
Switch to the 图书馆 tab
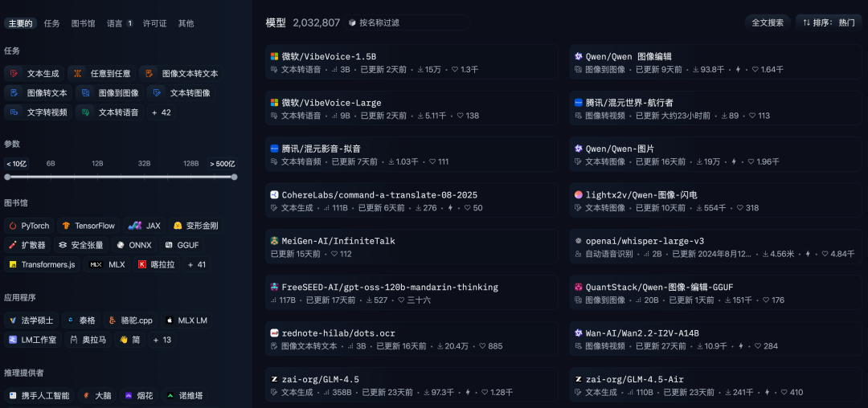pos(83,23)
